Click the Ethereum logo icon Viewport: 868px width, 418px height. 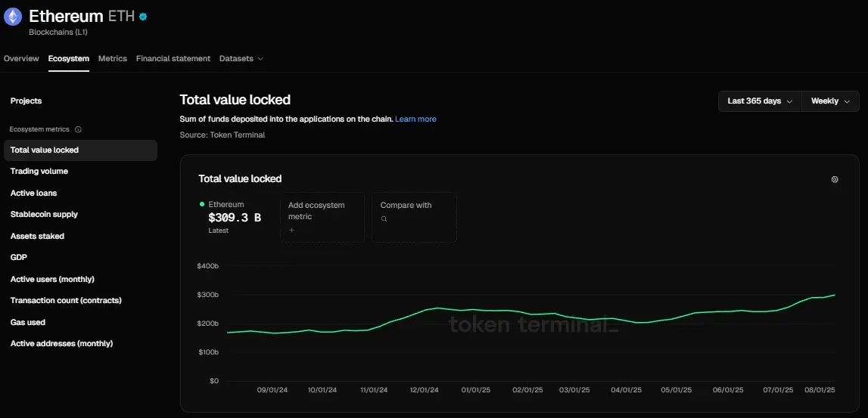click(13, 17)
